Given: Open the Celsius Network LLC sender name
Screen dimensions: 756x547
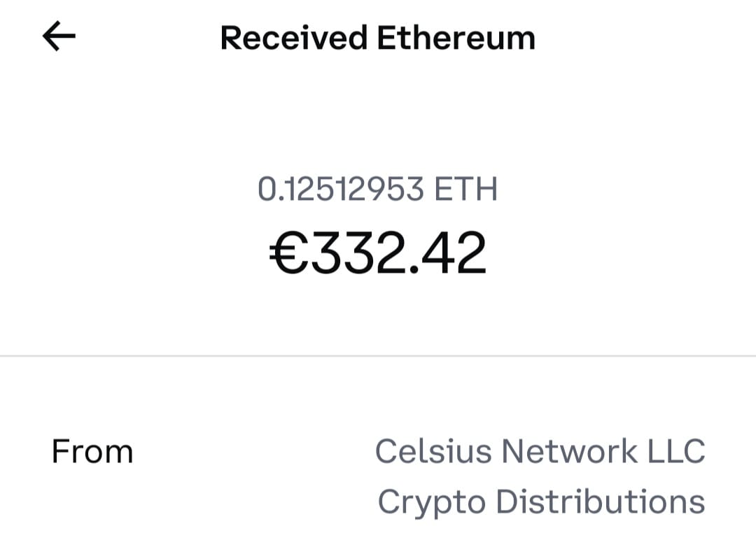Looking at the screenshot, I should pyautogui.click(x=540, y=451).
